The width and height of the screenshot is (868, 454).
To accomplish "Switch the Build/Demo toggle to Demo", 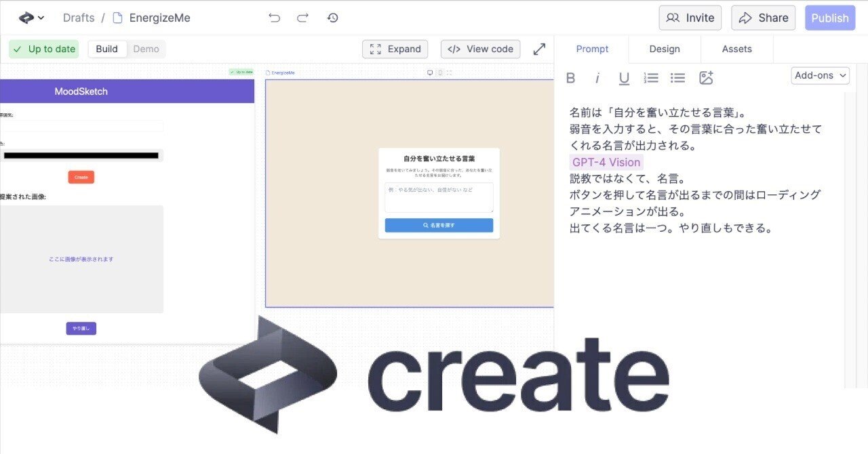I will point(146,49).
